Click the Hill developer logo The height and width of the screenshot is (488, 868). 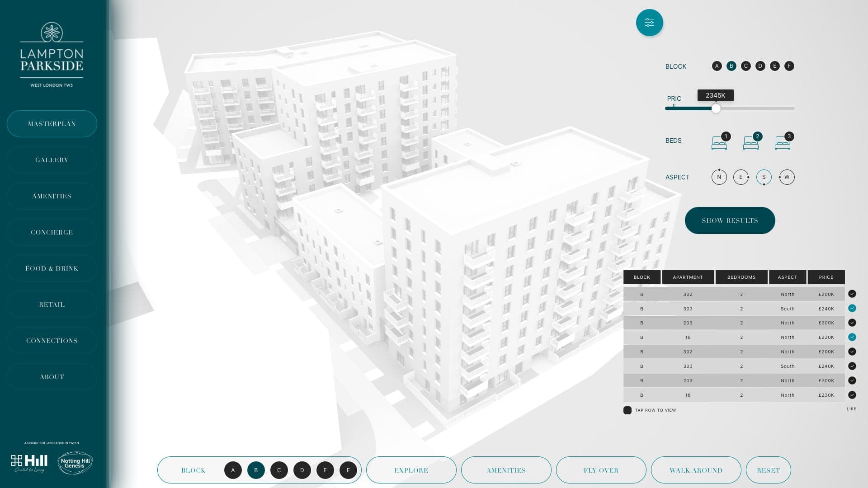coord(29,462)
